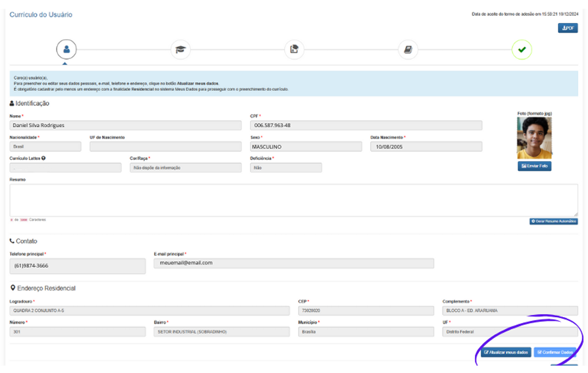Click the Currículo Lattes help icon
This screenshot has width=588, height=373.
coord(43,159)
